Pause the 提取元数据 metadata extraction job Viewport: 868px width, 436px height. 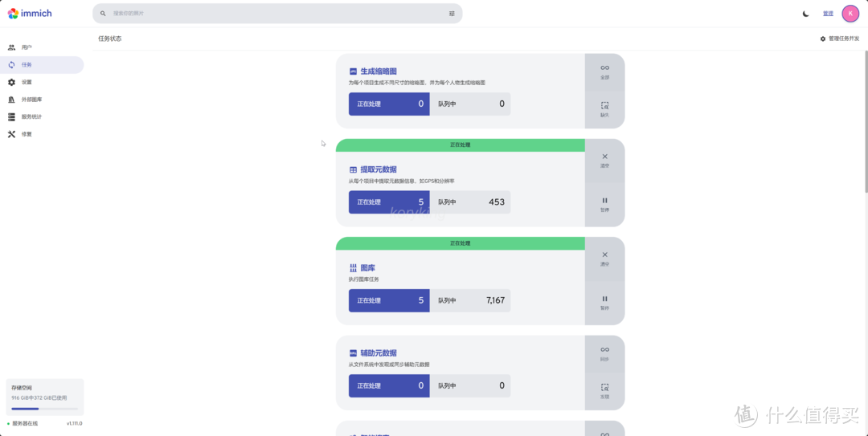coord(604,204)
